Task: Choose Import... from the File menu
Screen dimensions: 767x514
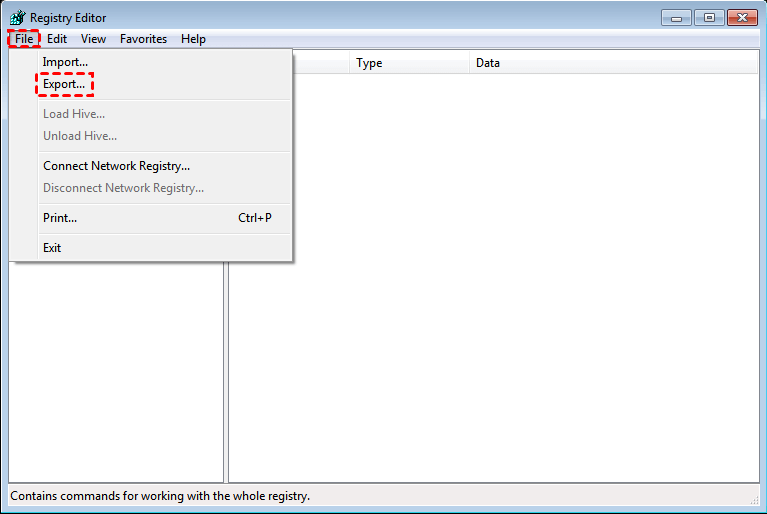Action: [x=151, y=62]
